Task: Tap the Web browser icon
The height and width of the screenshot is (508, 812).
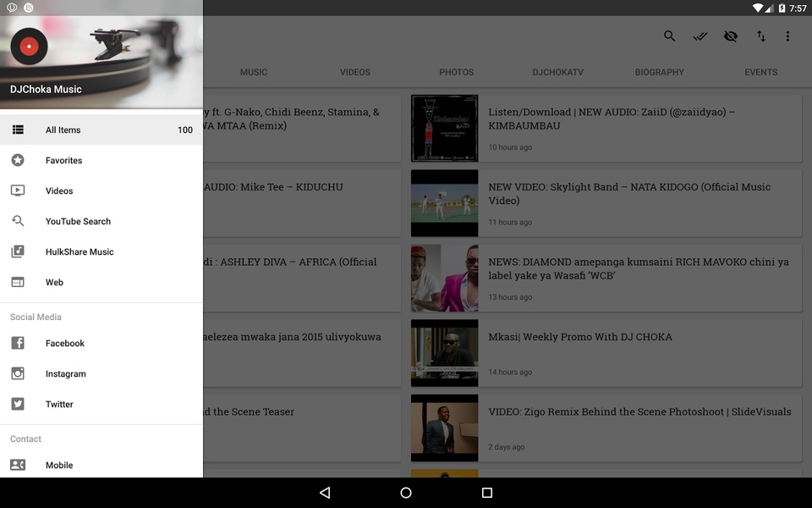Action: (x=18, y=282)
